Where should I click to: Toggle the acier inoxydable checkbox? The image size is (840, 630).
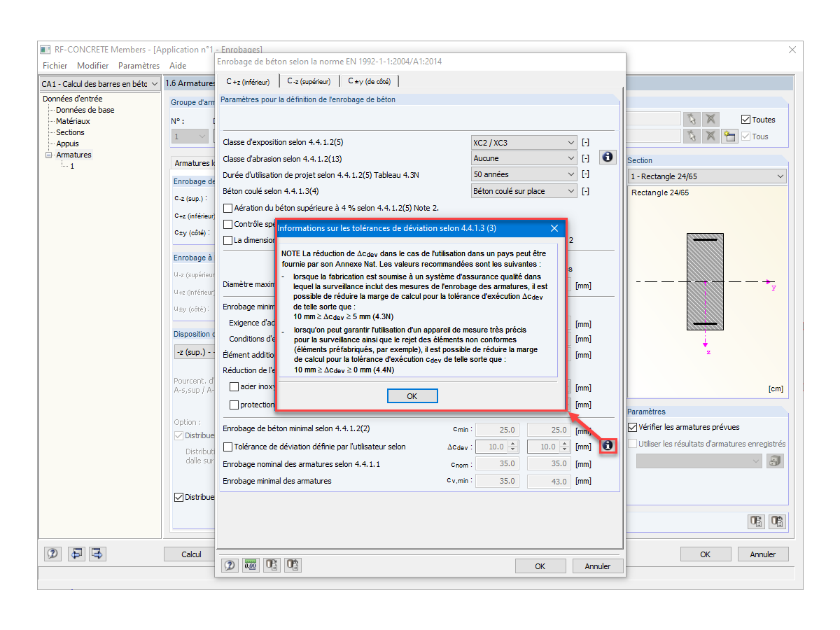(234, 386)
